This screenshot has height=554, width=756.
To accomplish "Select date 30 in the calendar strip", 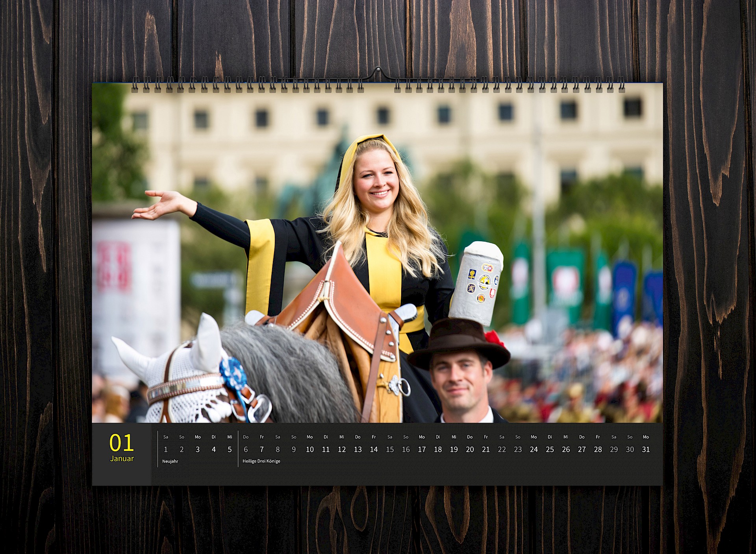I will [630, 449].
